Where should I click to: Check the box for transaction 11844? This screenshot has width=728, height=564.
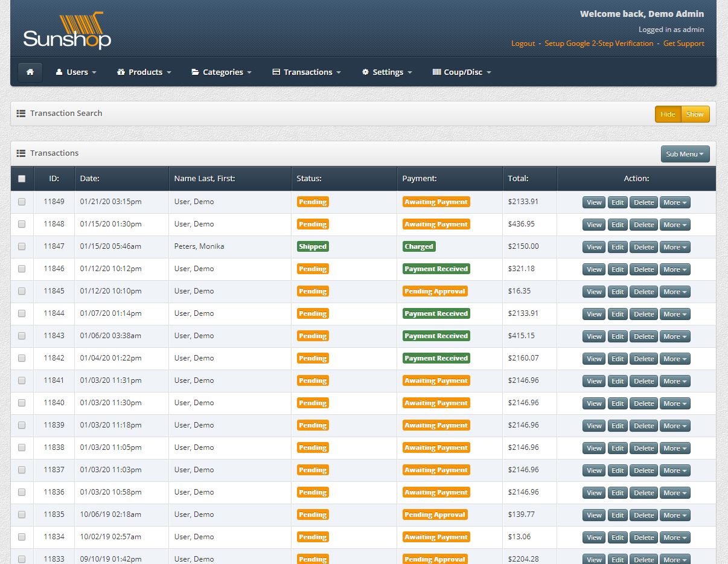tap(22, 313)
